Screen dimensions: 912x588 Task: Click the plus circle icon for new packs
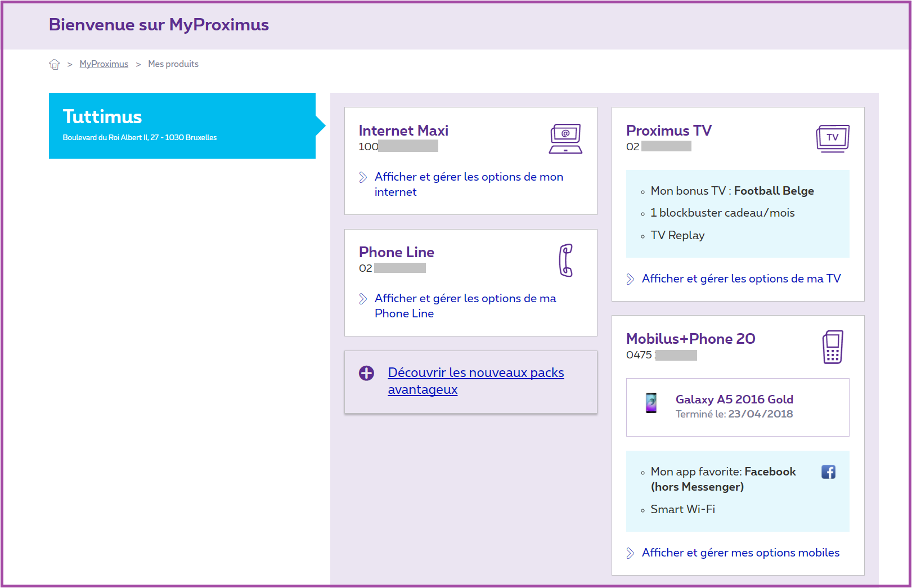tap(366, 373)
